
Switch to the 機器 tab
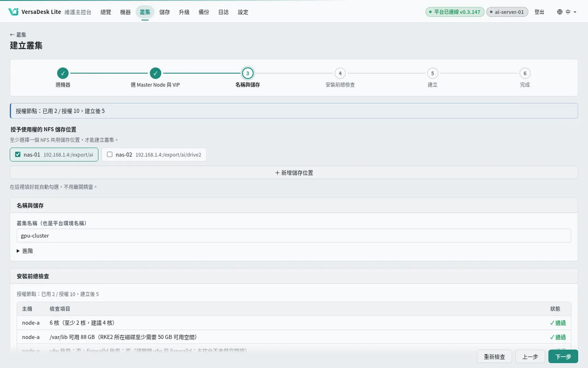(x=125, y=12)
